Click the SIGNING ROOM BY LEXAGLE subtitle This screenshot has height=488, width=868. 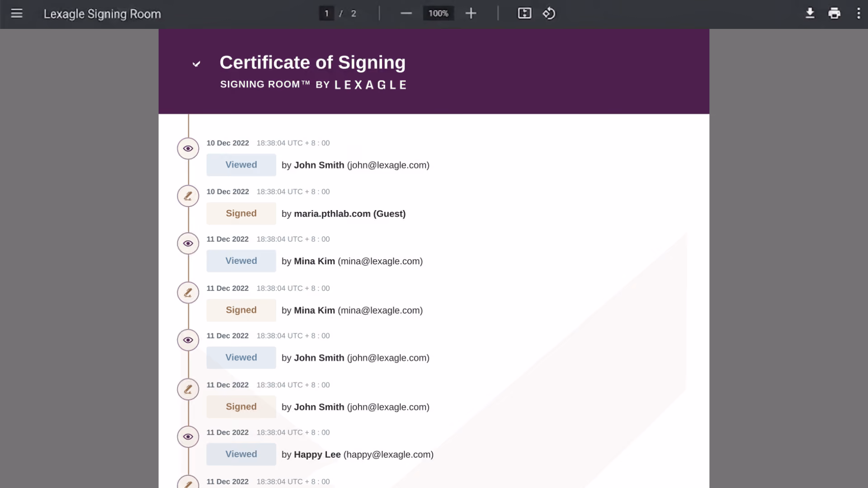(313, 84)
